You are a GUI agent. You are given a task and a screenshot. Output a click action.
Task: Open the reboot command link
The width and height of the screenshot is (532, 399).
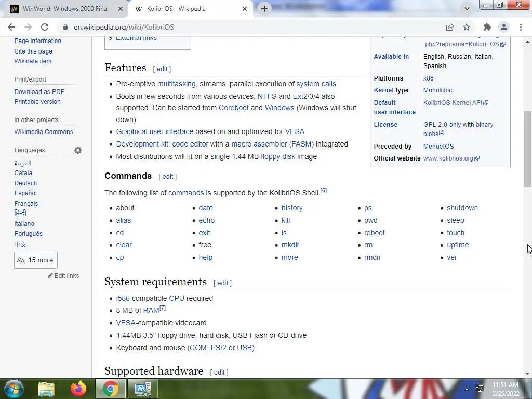click(x=374, y=233)
